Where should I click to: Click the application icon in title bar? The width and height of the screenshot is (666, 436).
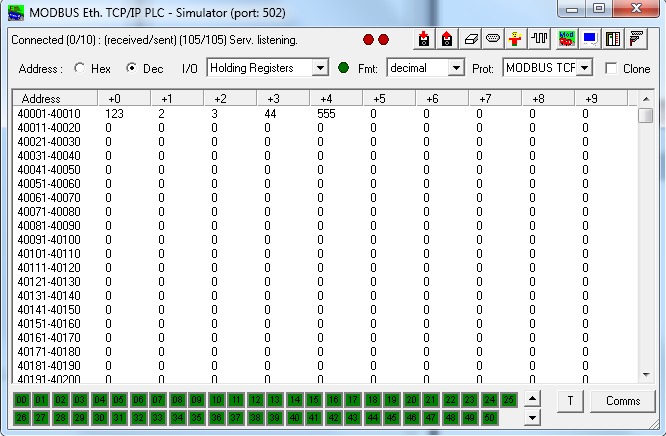point(16,13)
